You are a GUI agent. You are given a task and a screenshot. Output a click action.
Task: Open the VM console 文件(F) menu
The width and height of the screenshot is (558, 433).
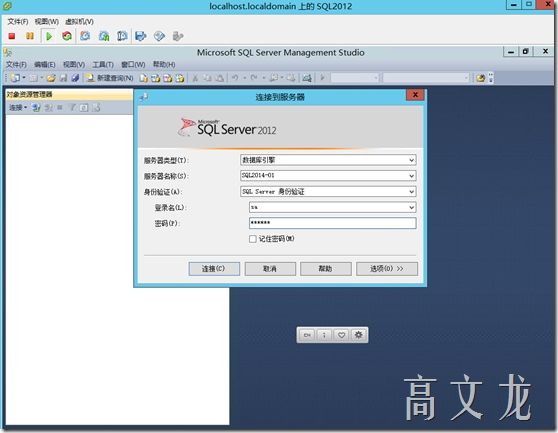[x=18, y=22]
